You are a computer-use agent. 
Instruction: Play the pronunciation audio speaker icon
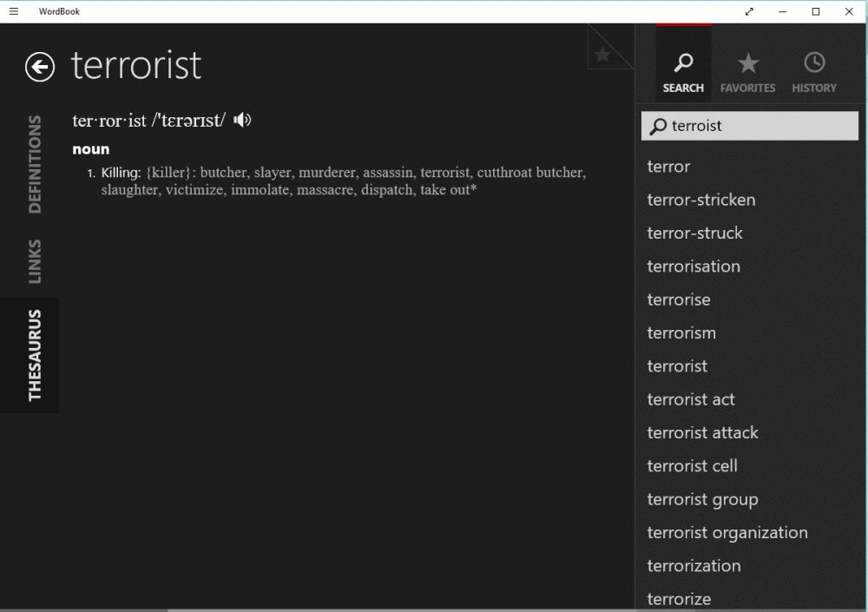click(x=242, y=120)
